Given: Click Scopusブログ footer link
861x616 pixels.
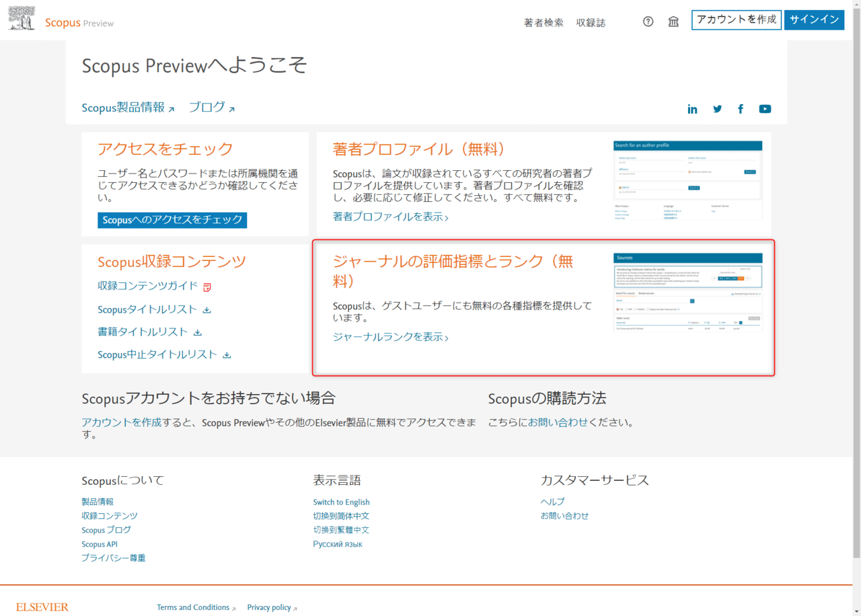Looking at the screenshot, I should (x=106, y=530).
